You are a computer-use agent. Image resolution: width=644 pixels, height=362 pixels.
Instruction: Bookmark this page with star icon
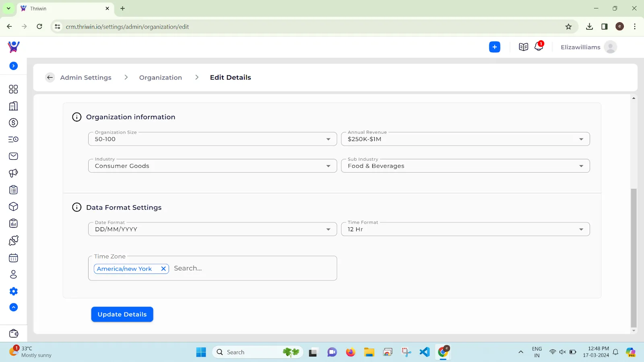click(x=568, y=27)
